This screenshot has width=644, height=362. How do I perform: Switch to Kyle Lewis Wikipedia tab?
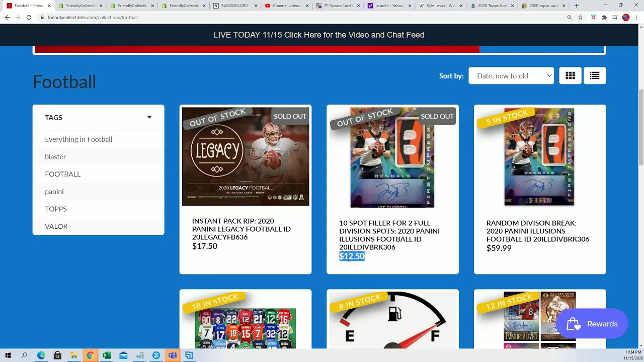coord(441,6)
